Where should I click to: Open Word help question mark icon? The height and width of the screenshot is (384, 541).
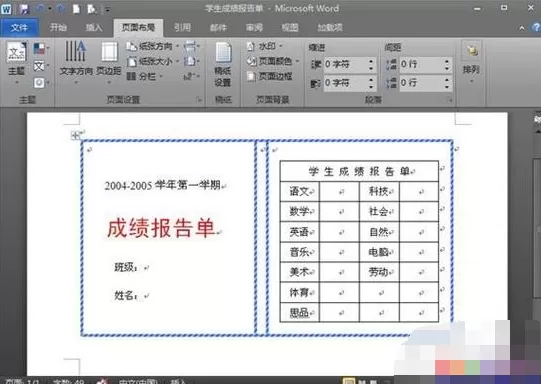pyautogui.click(x=536, y=28)
